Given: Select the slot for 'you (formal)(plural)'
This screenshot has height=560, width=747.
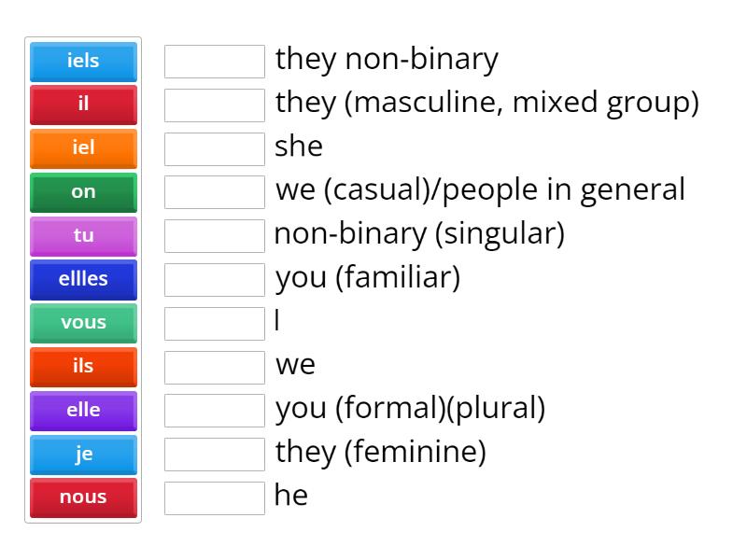Looking at the screenshot, I should 215,411.
